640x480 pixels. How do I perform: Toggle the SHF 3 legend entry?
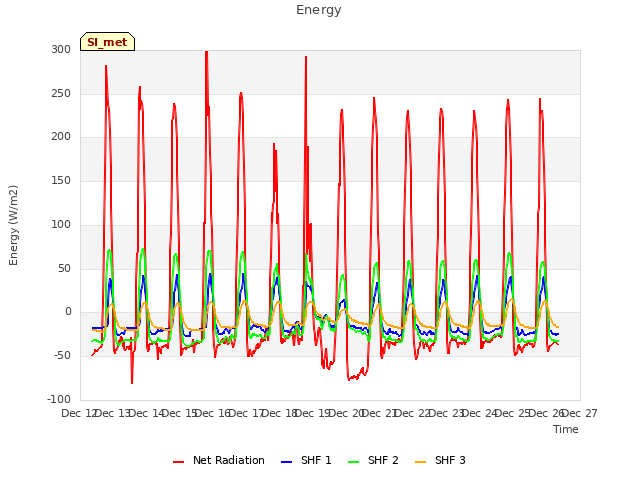coord(440,460)
